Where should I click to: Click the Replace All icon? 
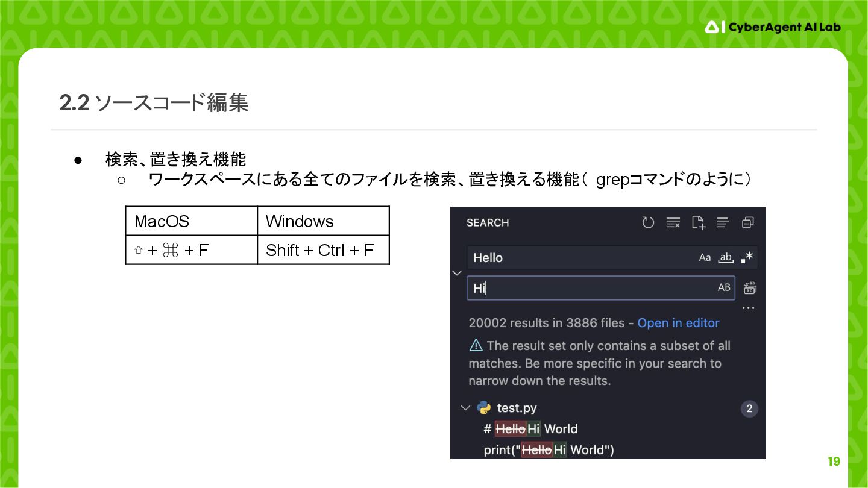click(750, 288)
